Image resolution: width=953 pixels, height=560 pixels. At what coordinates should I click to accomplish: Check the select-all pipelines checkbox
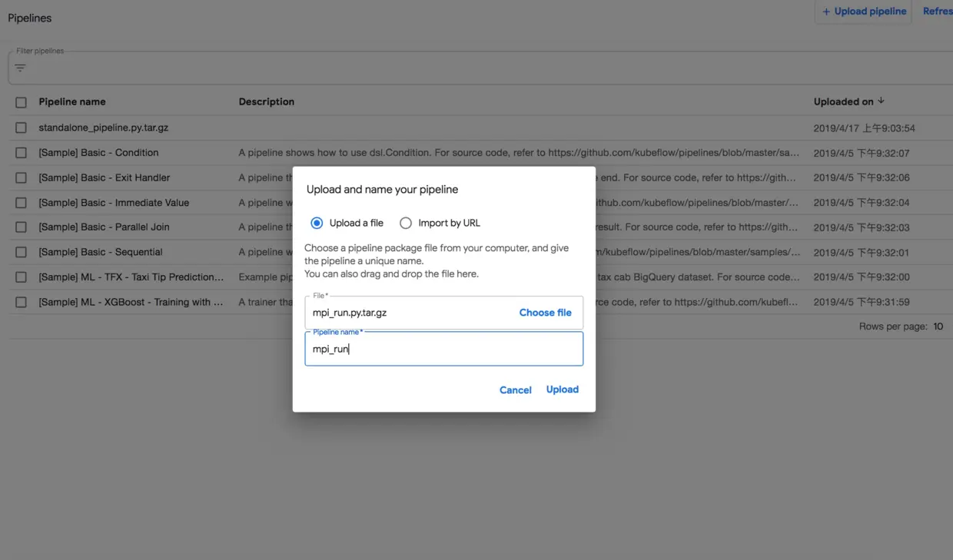pos(21,102)
